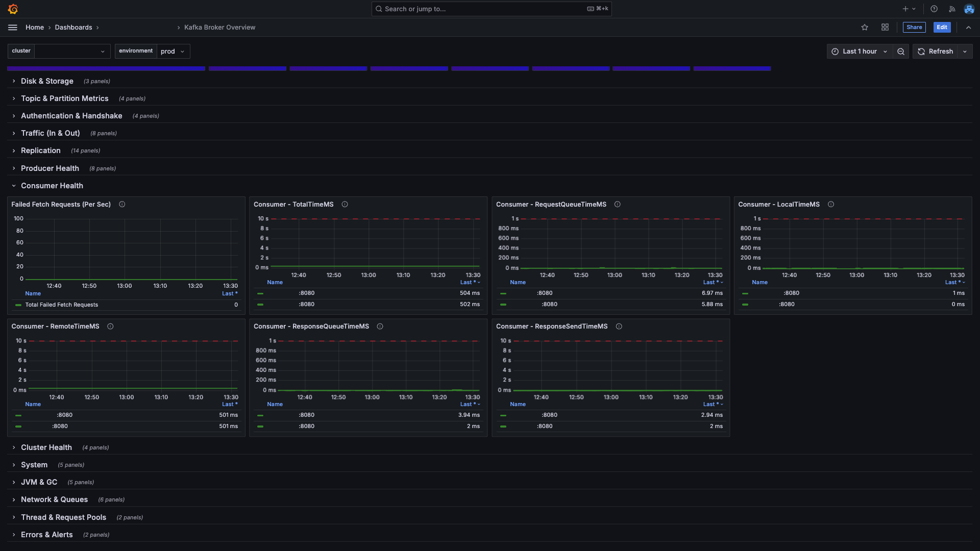Viewport: 980px width, 551px height.
Task: Open the help question mark icon
Action: pyautogui.click(x=934, y=9)
